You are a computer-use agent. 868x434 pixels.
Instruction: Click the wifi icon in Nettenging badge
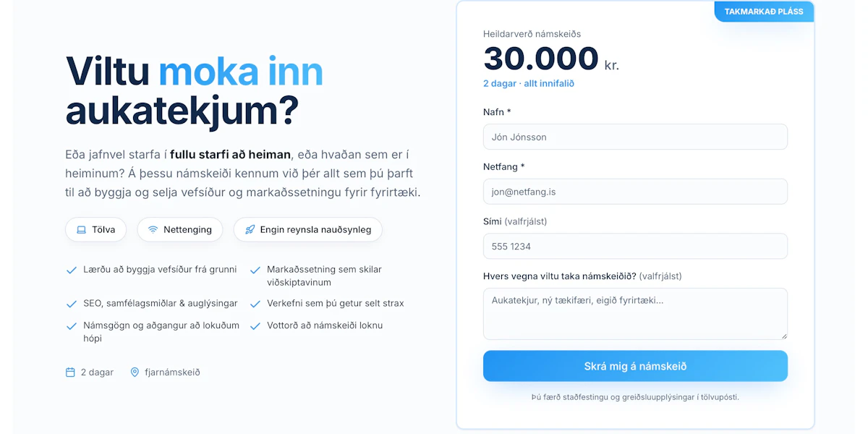tap(153, 230)
